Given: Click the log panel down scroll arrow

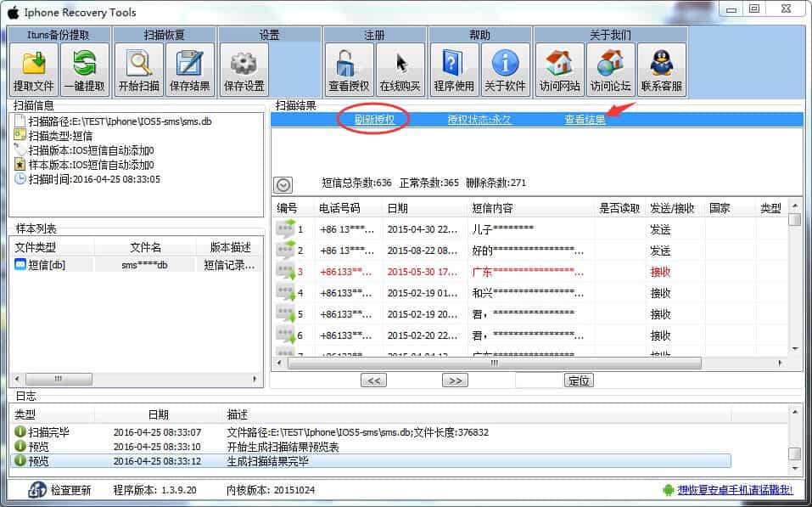Looking at the screenshot, I should (795, 468).
